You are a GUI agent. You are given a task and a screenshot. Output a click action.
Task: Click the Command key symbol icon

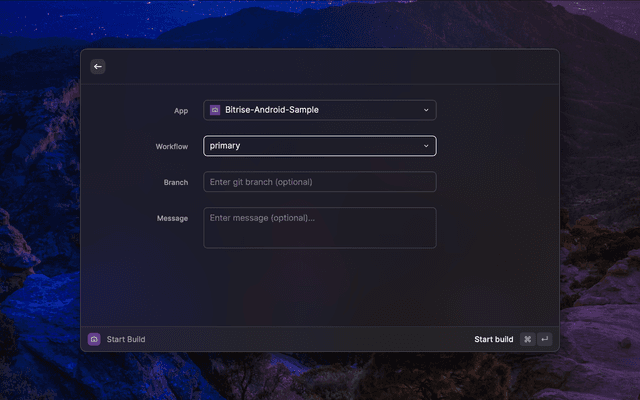point(527,339)
